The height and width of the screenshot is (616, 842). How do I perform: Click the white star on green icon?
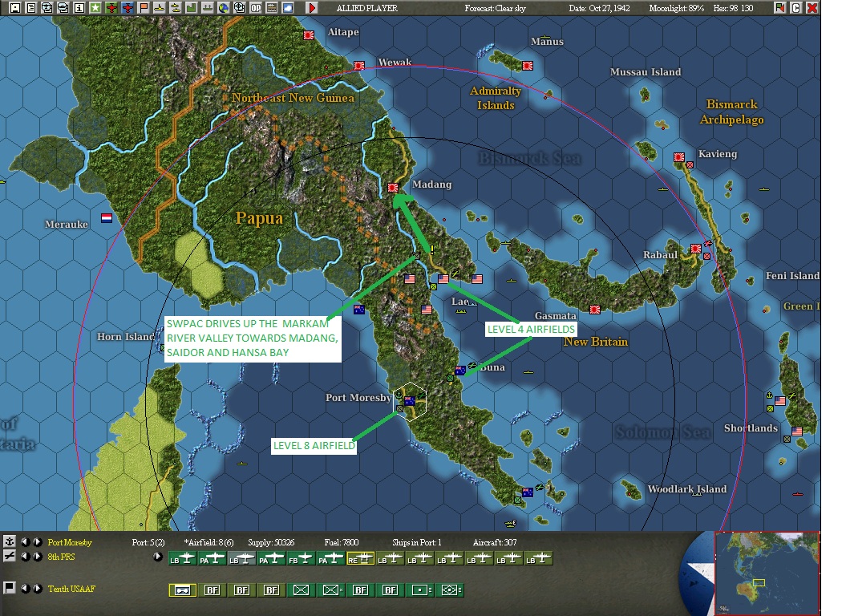coord(95,7)
